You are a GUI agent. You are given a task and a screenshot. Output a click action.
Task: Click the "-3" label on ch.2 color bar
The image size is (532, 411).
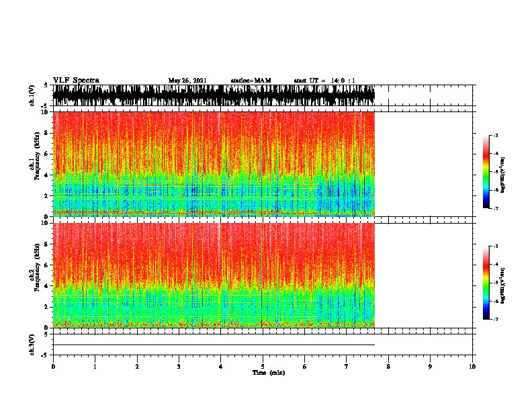coord(495,246)
